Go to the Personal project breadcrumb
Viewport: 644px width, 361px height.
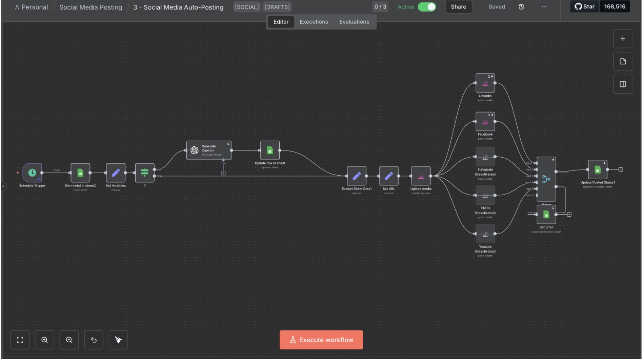coord(31,7)
